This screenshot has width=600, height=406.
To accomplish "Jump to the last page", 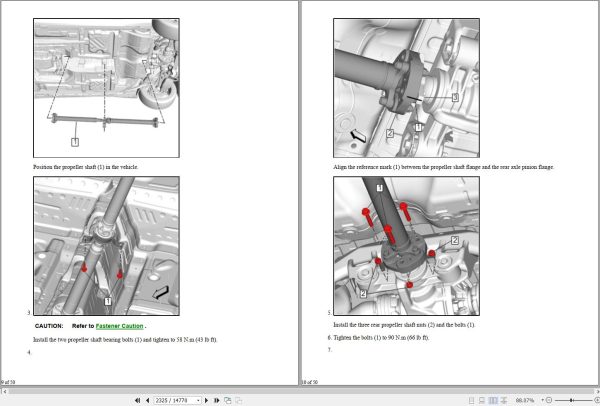I will (x=217, y=400).
